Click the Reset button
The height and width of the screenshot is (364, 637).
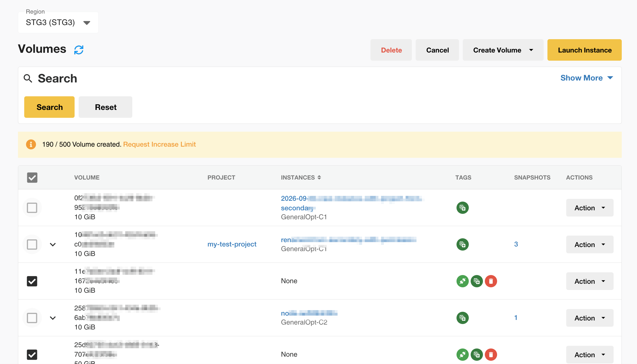[105, 107]
